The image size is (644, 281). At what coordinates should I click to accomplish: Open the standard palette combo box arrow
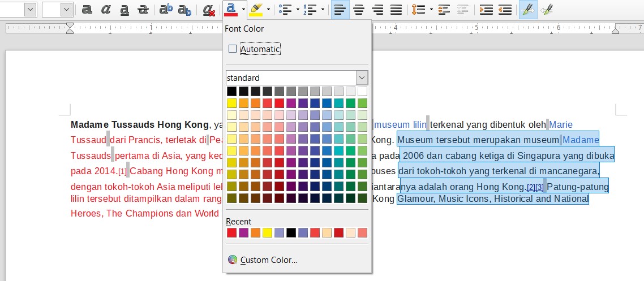[x=362, y=77]
